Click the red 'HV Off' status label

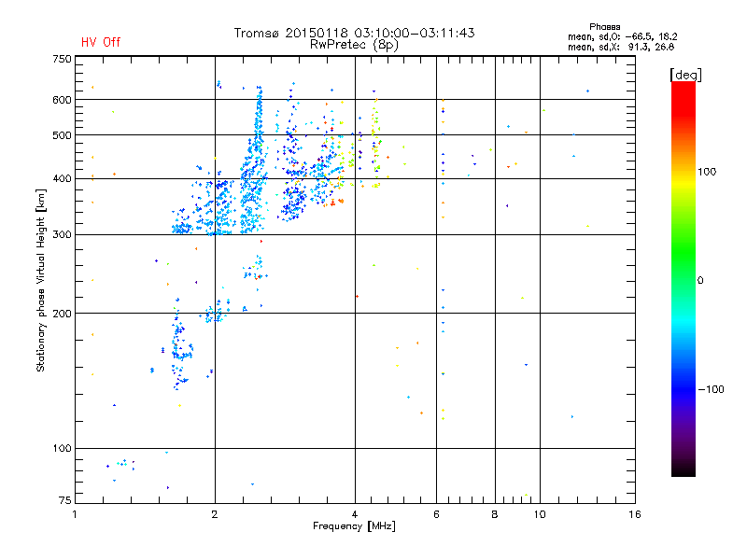click(101, 42)
